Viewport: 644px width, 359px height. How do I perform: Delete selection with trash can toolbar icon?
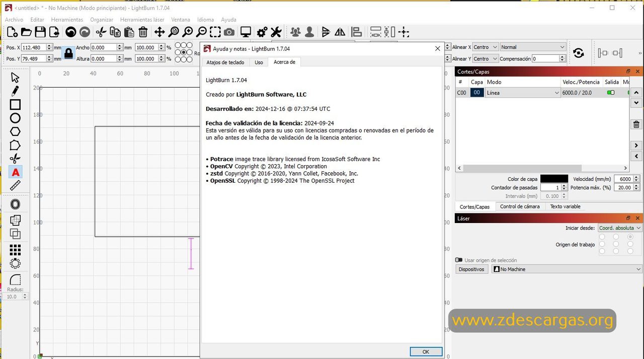(x=143, y=32)
